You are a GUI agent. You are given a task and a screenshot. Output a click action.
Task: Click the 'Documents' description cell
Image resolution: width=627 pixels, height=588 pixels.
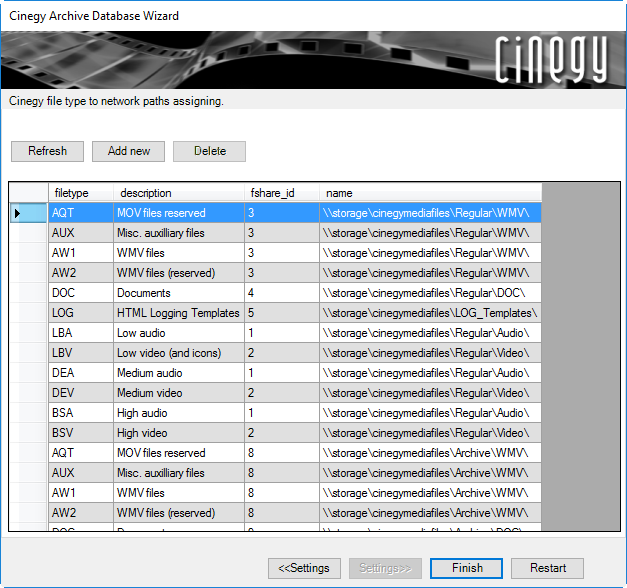(179, 293)
